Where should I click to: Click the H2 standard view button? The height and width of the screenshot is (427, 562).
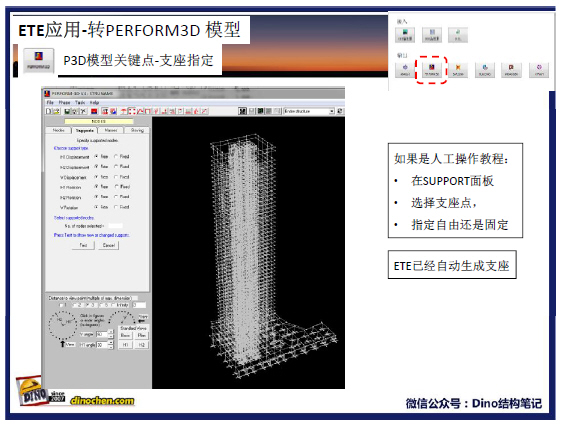tap(142, 345)
